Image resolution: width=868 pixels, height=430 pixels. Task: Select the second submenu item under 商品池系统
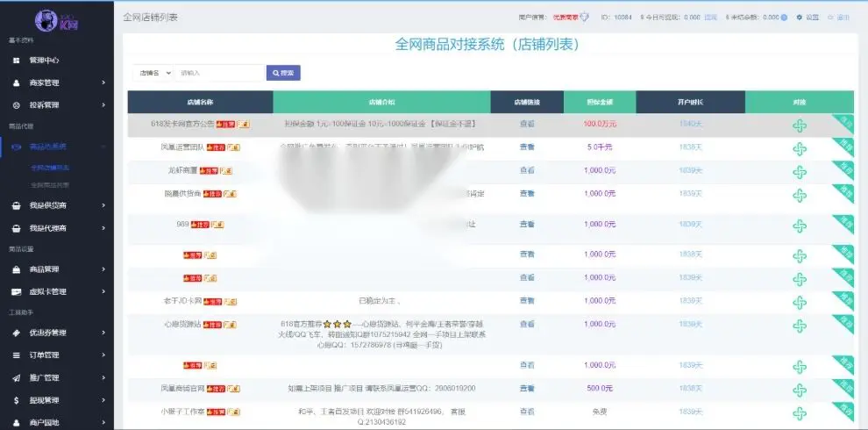point(50,184)
